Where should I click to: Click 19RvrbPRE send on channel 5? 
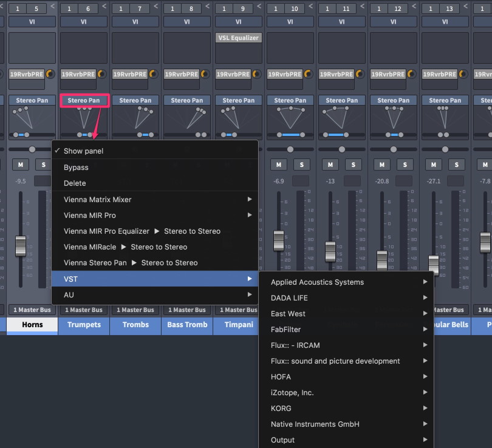click(x=27, y=74)
